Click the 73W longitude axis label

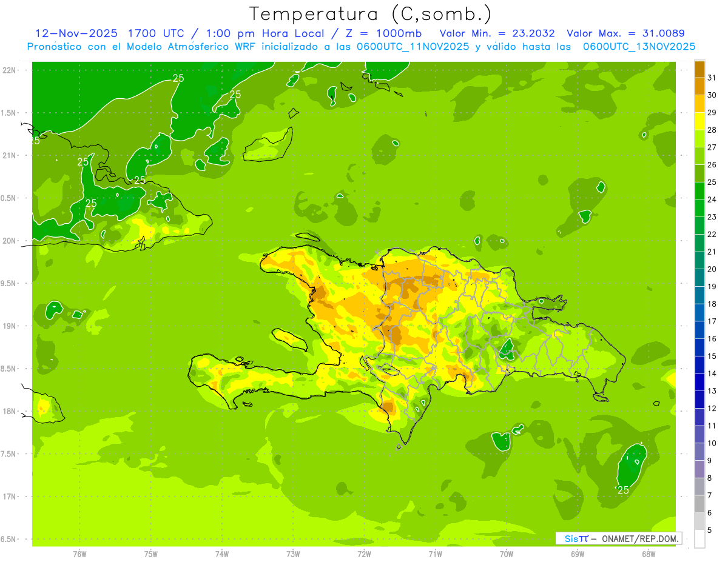click(293, 554)
